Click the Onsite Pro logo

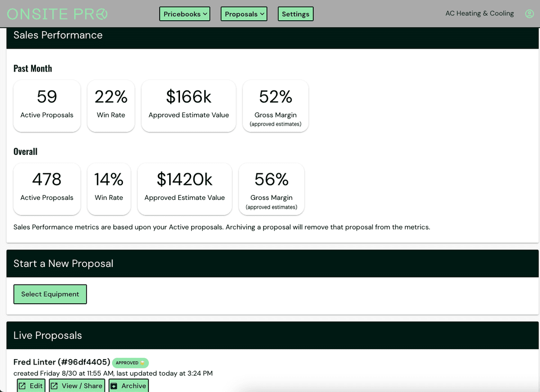(x=58, y=14)
